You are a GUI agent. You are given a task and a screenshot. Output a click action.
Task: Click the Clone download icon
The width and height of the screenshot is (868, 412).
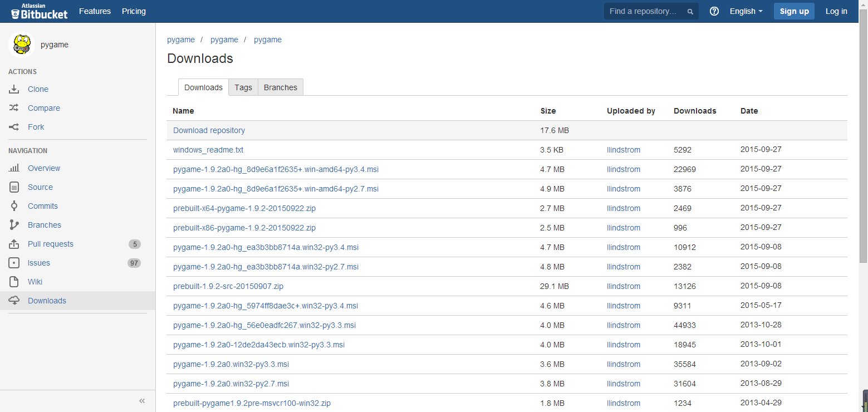14,89
